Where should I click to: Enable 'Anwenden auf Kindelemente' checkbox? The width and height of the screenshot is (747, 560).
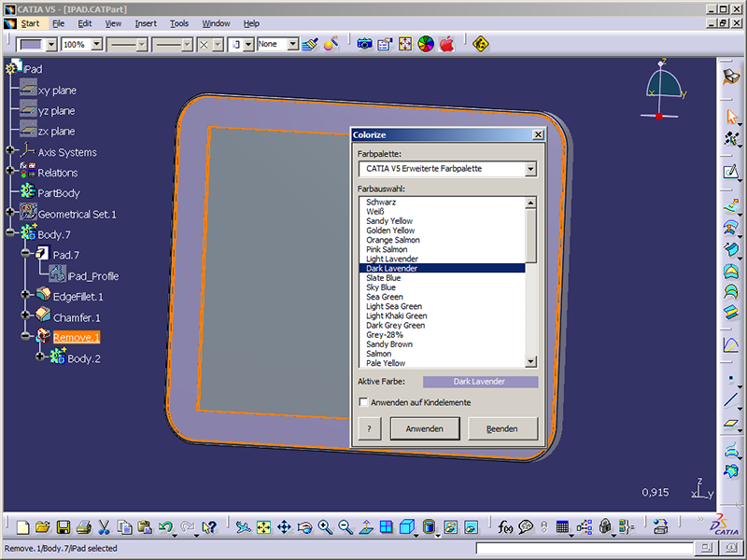(363, 402)
